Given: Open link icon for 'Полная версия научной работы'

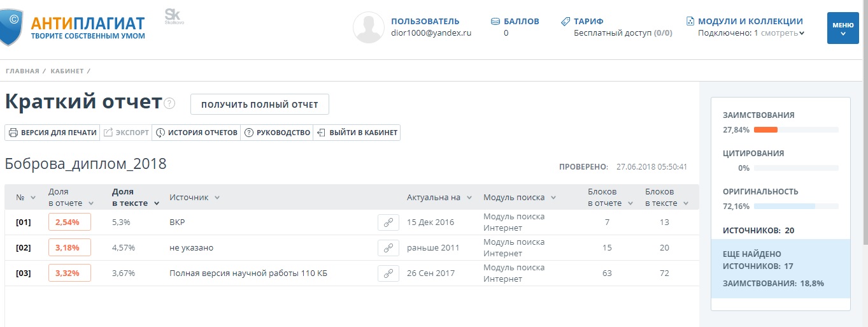Looking at the screenshot, I should pos(388,273).
